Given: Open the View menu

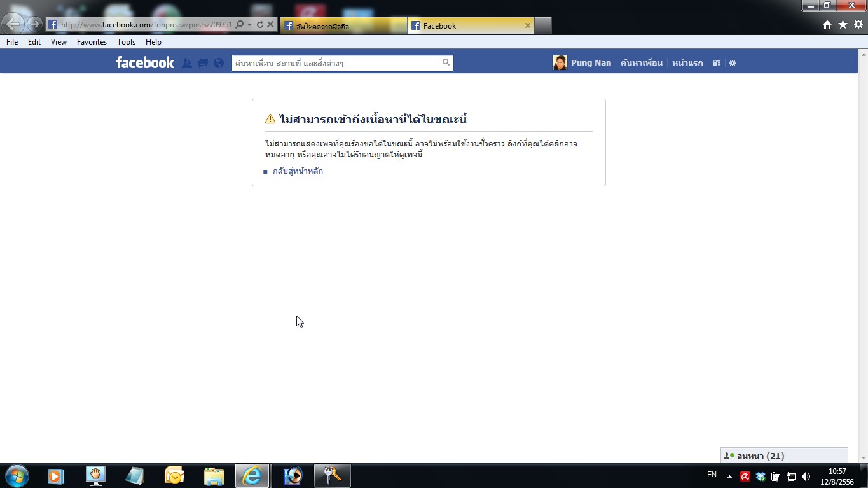Looking at the screenshot, I should (59, 42).
